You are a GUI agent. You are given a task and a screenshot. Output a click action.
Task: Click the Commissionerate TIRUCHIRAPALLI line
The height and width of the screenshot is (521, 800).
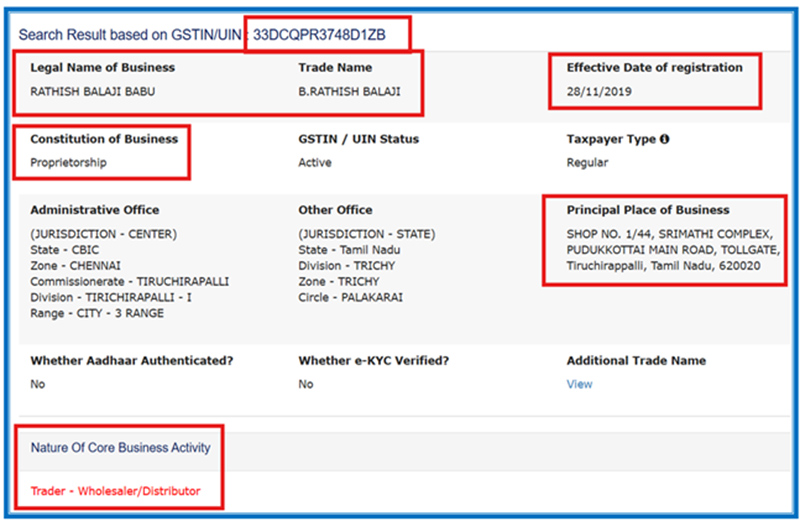point(129,282)
